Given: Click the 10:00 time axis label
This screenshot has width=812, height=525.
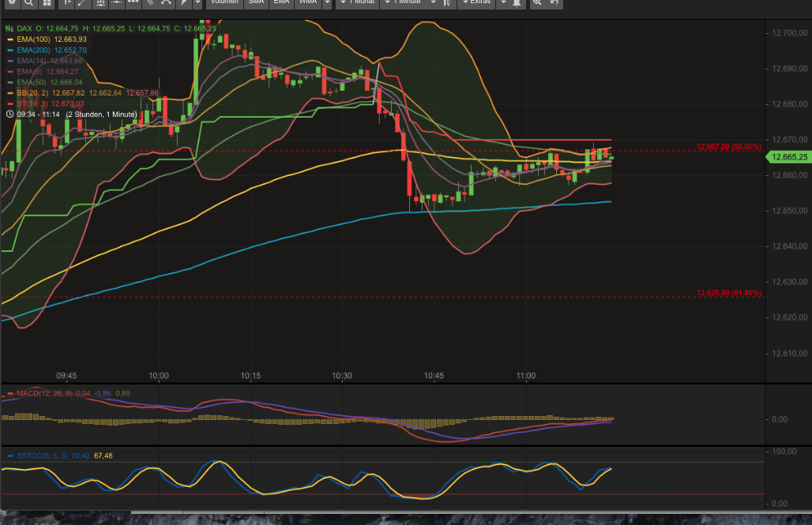Looking at the screenshot, I should [x=159, y=376].
